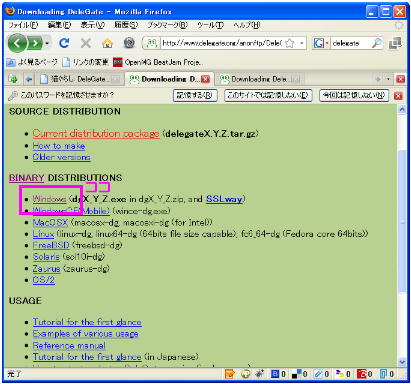The width and height of the screenshot is (411, 384).
Task: Click the green Back navigation arrow
Action: tap(18, 43)
